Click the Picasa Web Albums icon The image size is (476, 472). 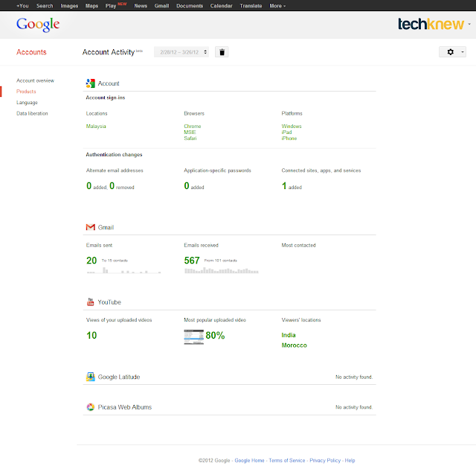click(x=90, y=407)
